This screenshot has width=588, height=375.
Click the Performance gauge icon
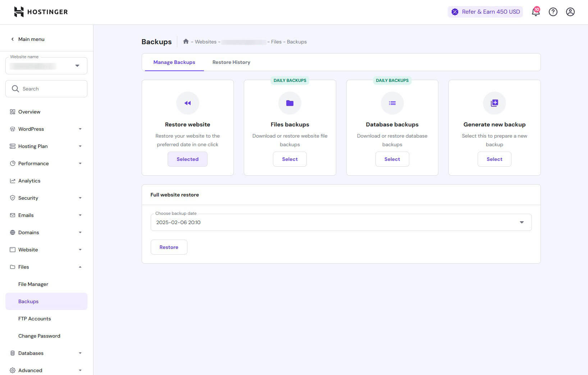click(13, 163)
